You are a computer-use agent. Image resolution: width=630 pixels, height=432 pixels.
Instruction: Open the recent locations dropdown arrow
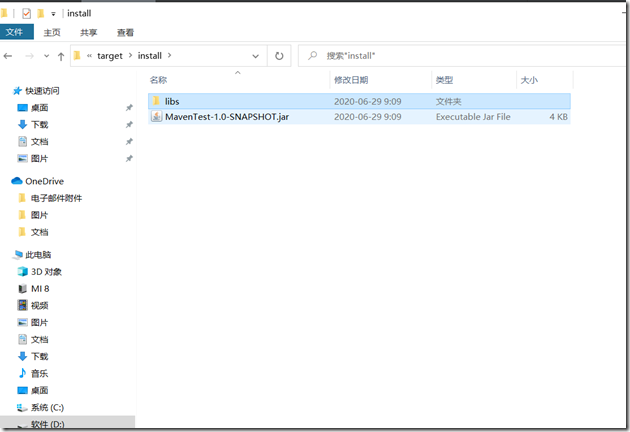47,56
